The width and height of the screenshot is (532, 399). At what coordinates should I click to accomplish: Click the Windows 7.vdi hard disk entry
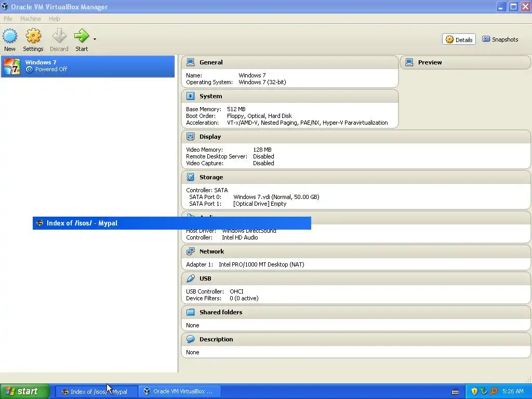276,197
